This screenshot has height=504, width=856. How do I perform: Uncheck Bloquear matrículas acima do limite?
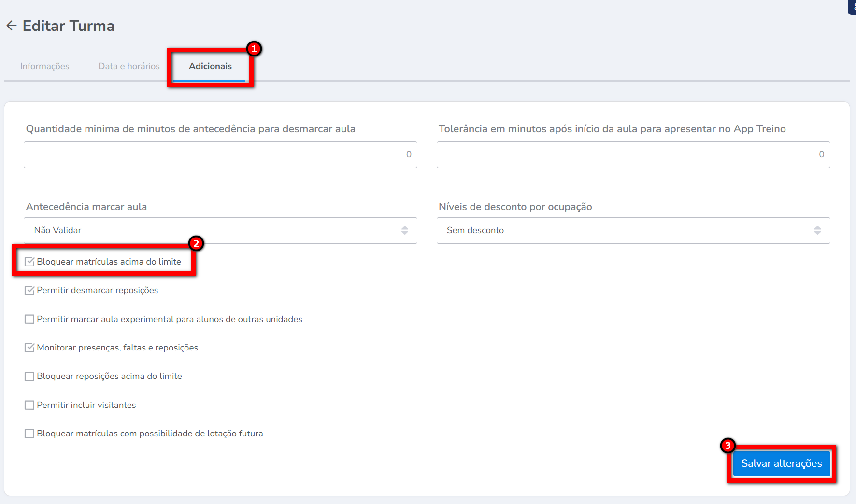(29, 262)
